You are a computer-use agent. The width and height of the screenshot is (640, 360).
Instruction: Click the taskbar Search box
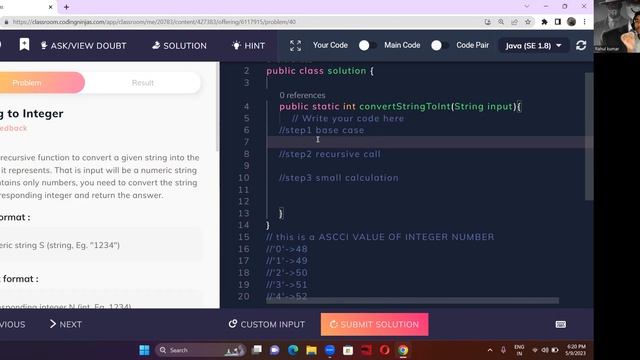[x=200, y=350]
